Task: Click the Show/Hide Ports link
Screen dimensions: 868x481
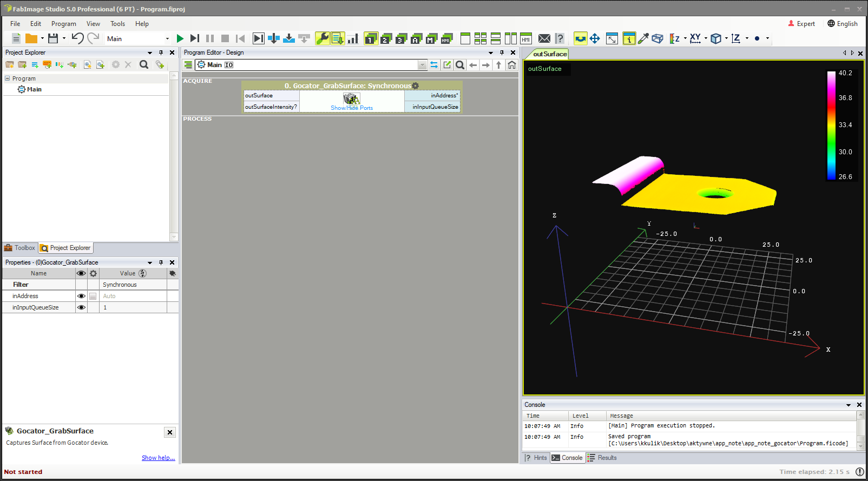Action: (x=352, y=108)
